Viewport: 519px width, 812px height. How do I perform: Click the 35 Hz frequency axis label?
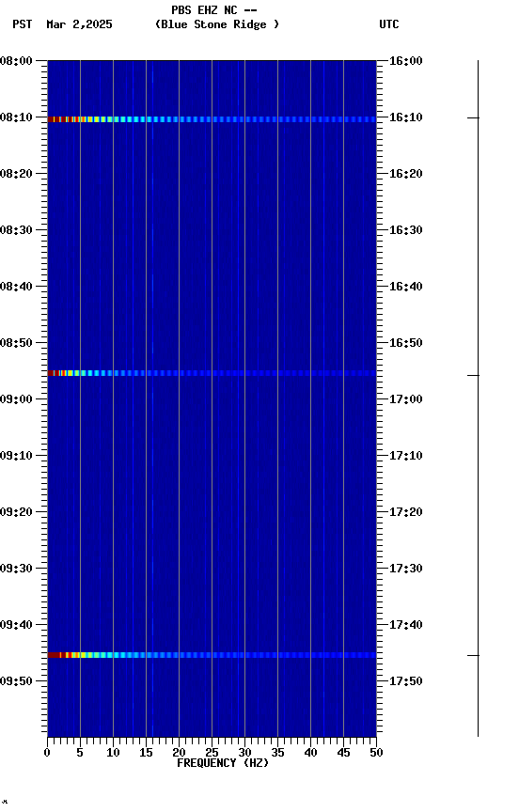[x=277, y=753]
